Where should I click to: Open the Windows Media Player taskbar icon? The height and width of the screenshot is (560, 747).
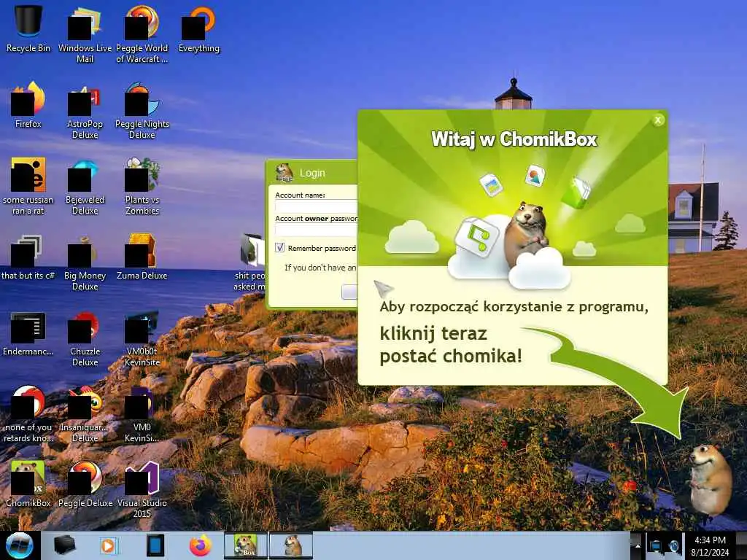pos(109,545)
